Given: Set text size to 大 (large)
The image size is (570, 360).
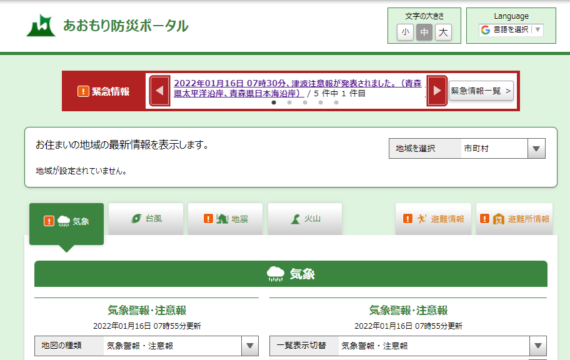Looking at the screenshot, I should pos(443,32).
